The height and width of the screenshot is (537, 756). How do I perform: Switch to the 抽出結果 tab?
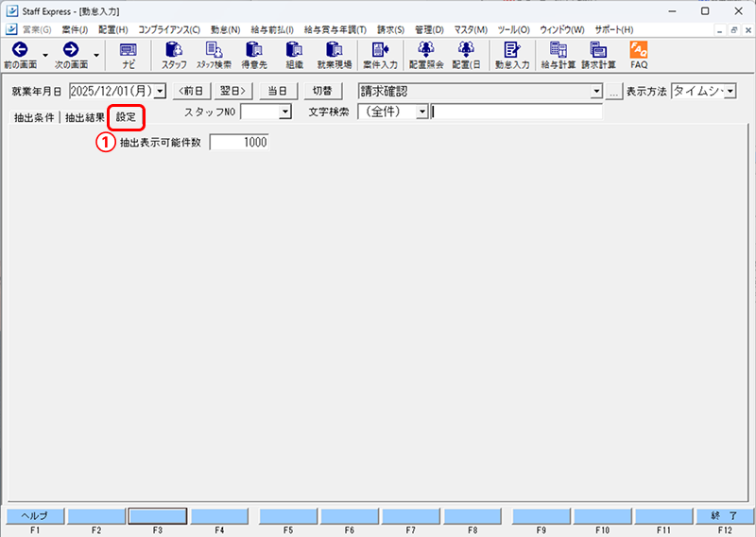pyautogui.click(x=85, y=117)
